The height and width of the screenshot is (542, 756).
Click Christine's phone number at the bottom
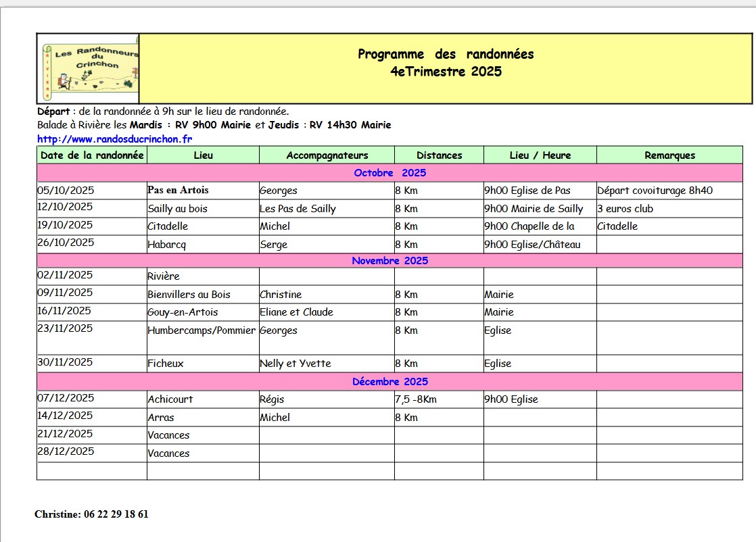coord(116,514)
